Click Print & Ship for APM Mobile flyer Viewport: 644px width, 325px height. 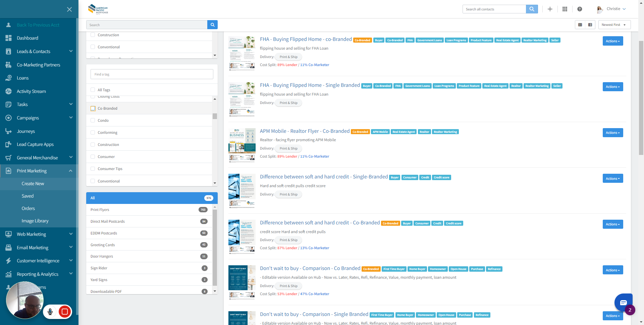coord(288,149)
